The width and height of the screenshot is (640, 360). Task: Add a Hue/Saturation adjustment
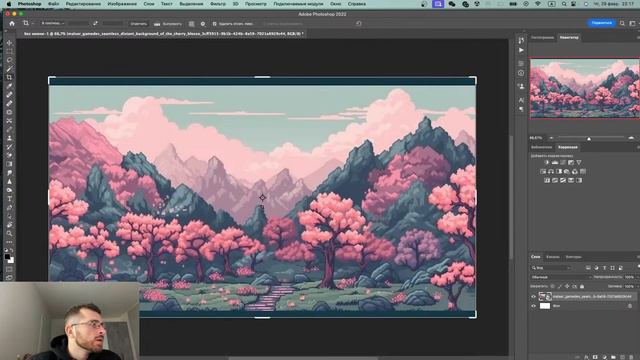tap(543, 171)
